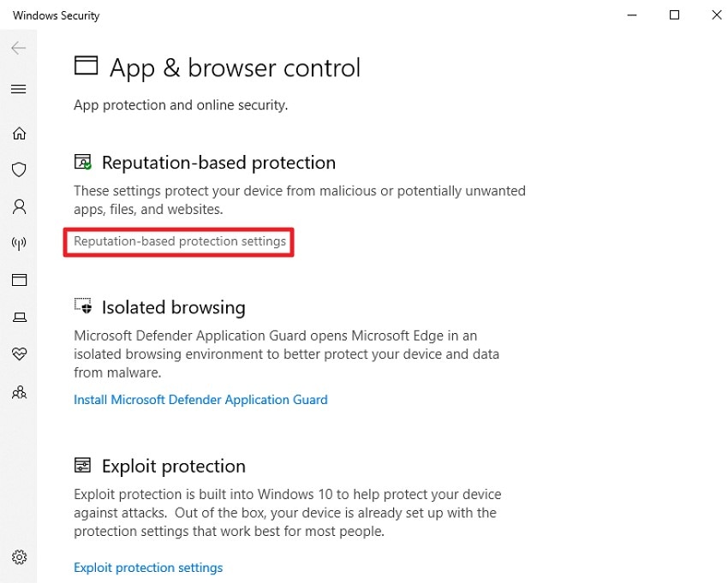Click the Exploit protection section icon
Image resolution: width=728 pixels, height=583 pixels.
click(82, 465)
